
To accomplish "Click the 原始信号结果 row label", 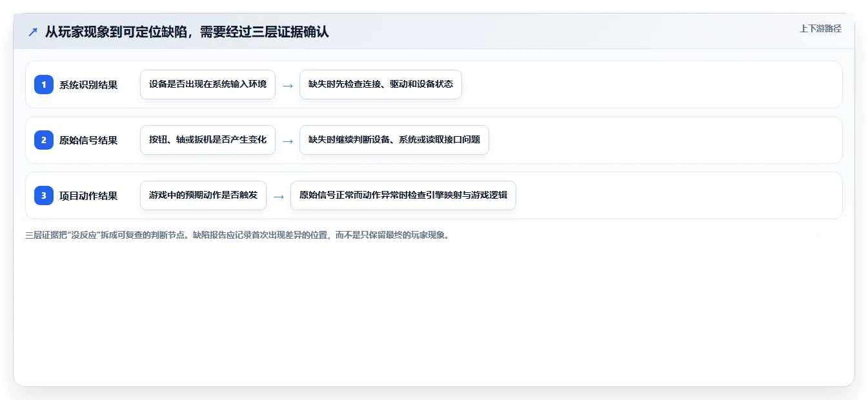I will (88, 140).
